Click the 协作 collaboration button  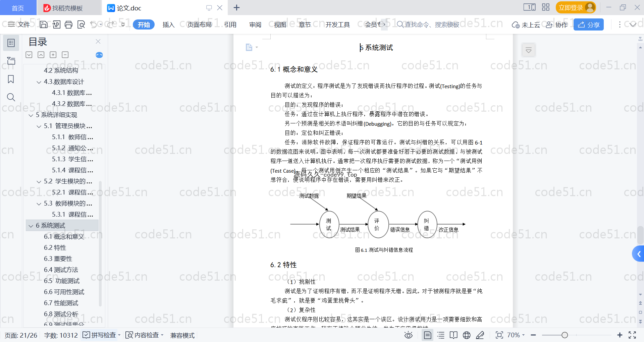point(557,24)
